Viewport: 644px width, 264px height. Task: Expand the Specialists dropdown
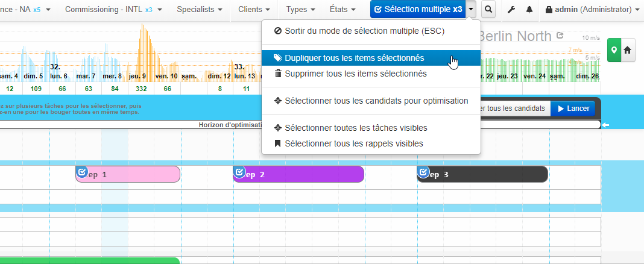200,10
